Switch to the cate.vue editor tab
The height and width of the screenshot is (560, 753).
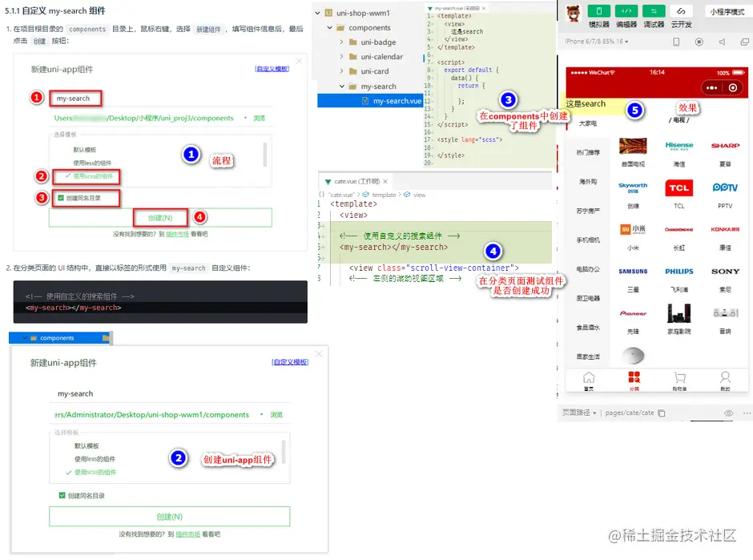(356, 182)
